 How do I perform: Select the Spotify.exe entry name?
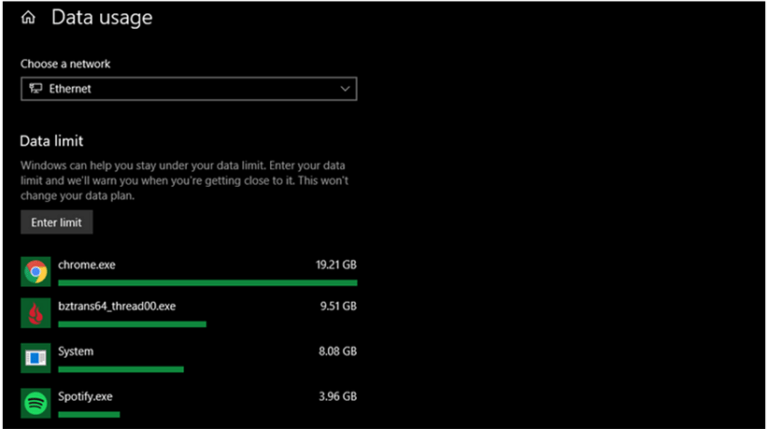click(x=84, y=396)
